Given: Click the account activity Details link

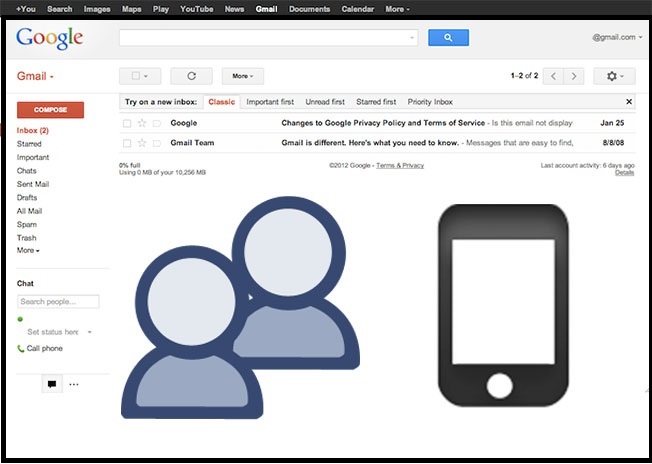Looking at the screenshot, I should click(625, 173).
